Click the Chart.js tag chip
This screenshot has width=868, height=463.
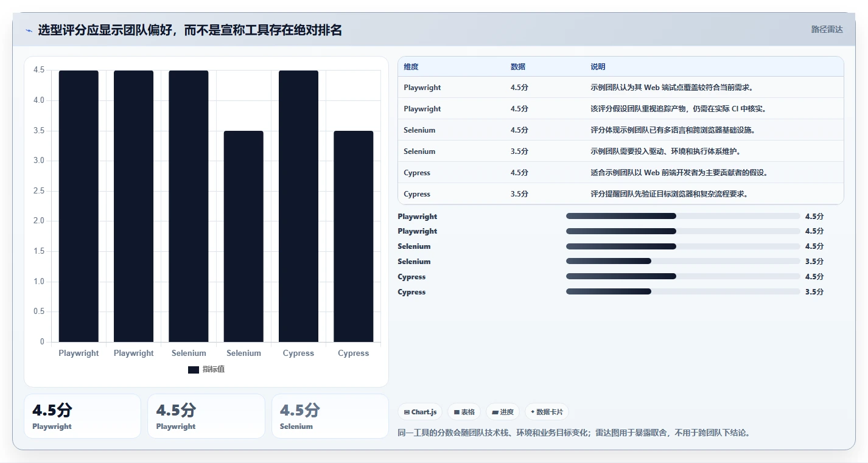pos(421,412)
